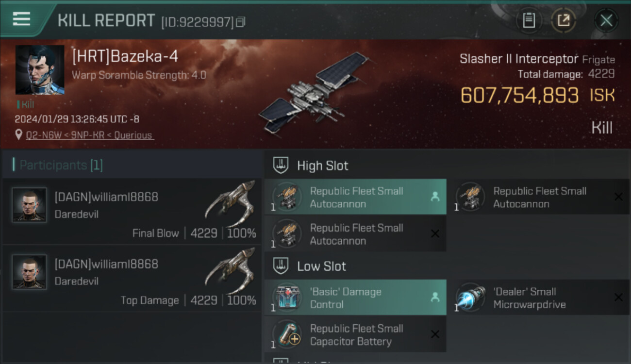This screenshot has width=631, height=364.
Task: Click the Low Slot section icon
Action: [x=281, y=266]
